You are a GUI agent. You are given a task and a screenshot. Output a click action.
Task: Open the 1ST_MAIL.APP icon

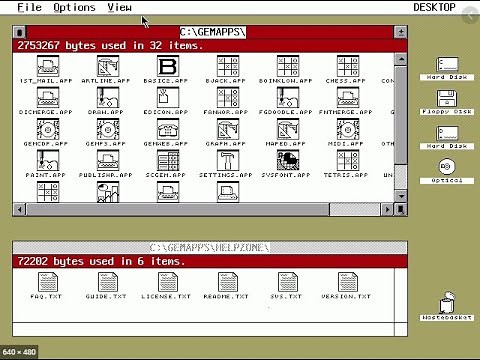point(48,66)
